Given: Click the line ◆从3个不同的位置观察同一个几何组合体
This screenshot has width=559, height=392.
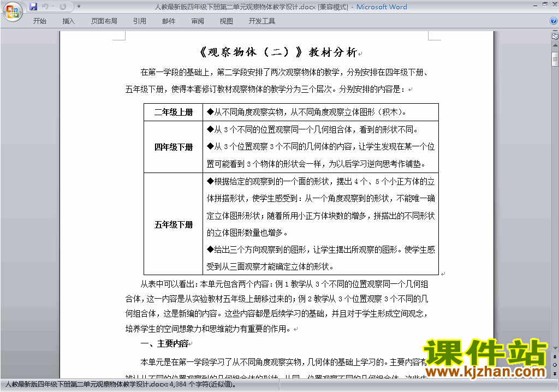Looking at the screenshot, I should [x=313, y=129].
